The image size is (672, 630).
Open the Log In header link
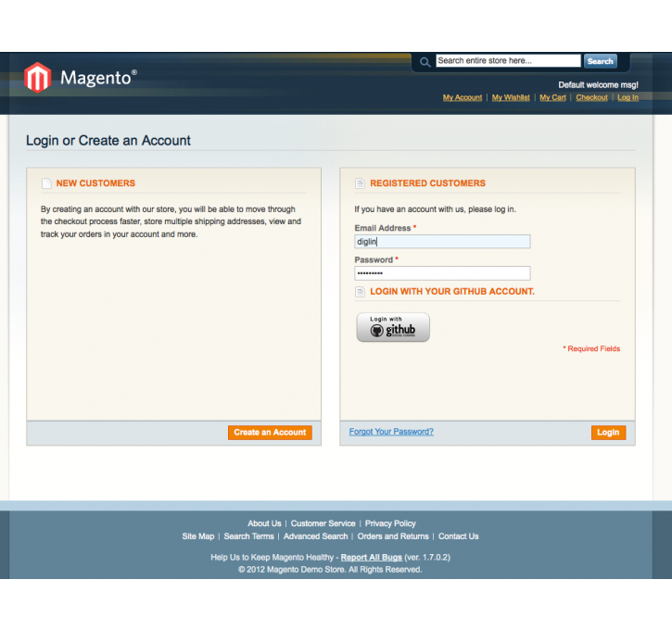pyautogui.click(x=628, y=97)
